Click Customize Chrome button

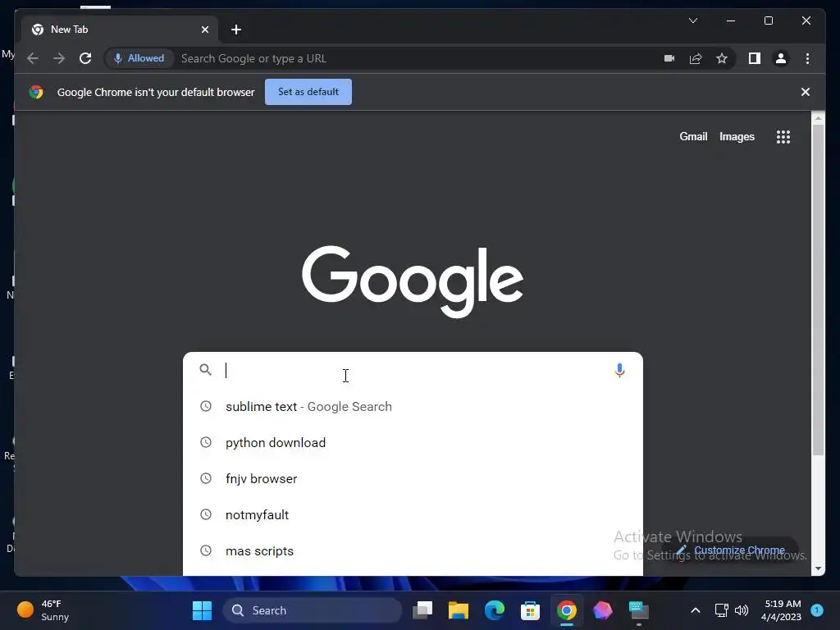point(731,550)
